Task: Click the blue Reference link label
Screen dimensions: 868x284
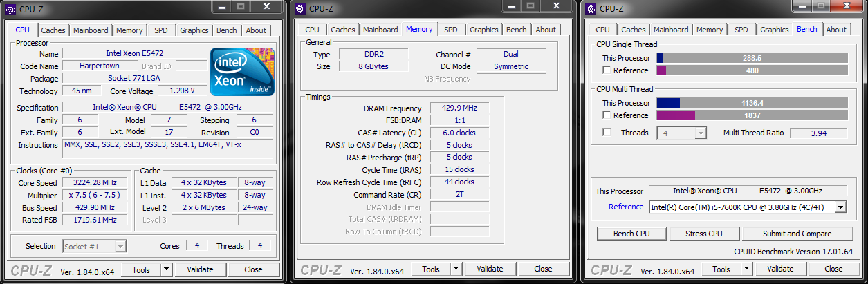Action: click(626, 207)
